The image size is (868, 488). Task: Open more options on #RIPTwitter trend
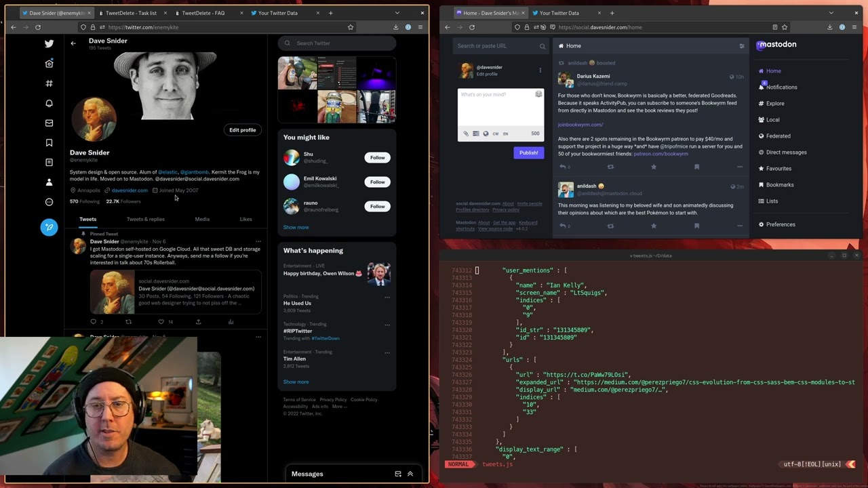point(387,325)
